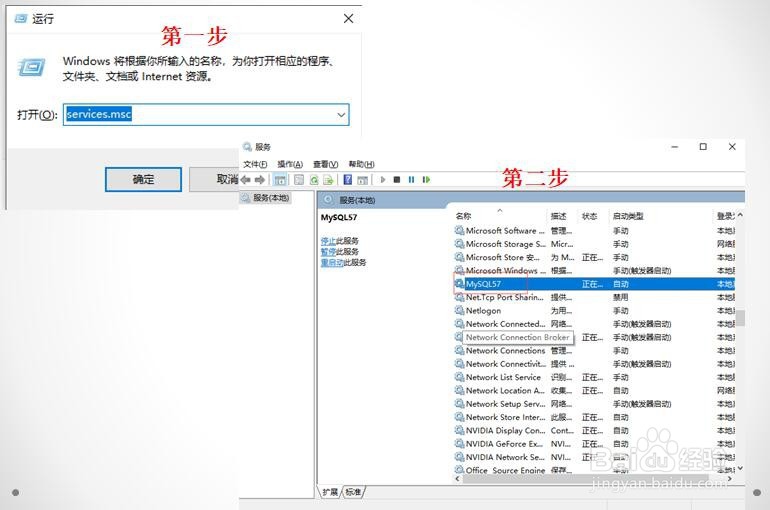This screenshot has width=770, height=510.
Task: Sort by the 登录 column header
Action: (x=725, y=216)
